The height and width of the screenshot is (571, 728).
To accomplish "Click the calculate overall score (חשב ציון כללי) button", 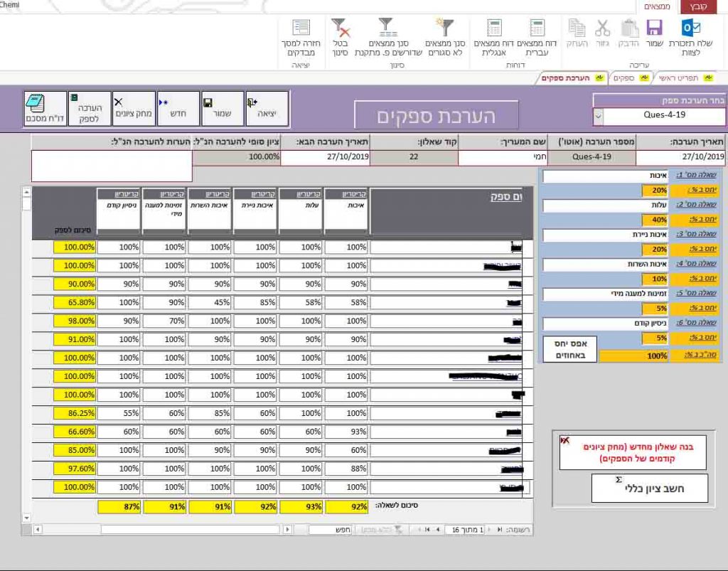I will click(x=649, y=488).
